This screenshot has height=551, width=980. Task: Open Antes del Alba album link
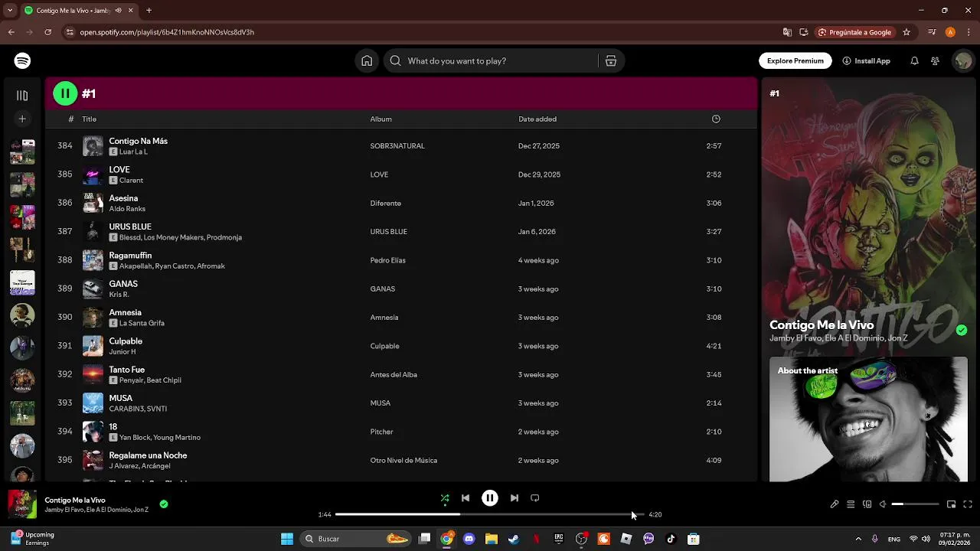pyautogui.click(x=394, y=374)
